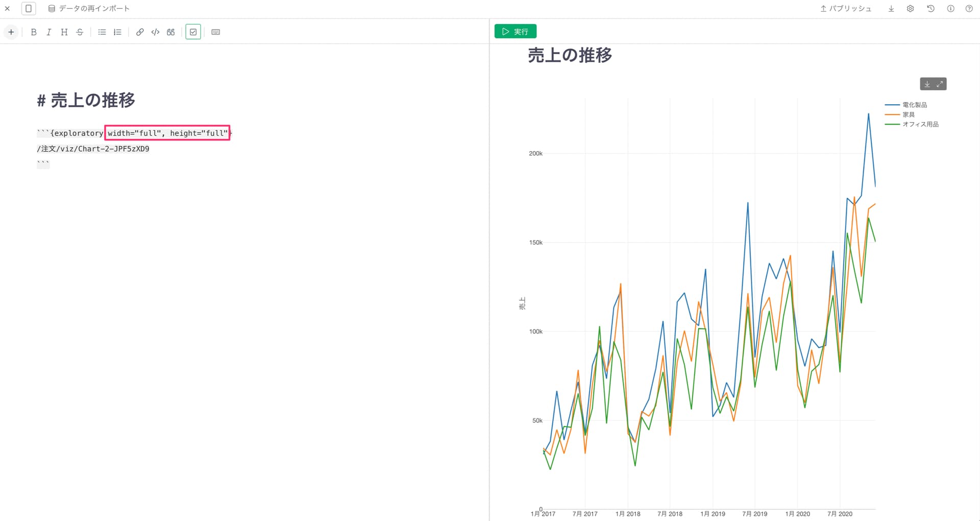Screen dimensions: 980x521
Task: Apply italic formatting
Action: click(x=49, y=32)
